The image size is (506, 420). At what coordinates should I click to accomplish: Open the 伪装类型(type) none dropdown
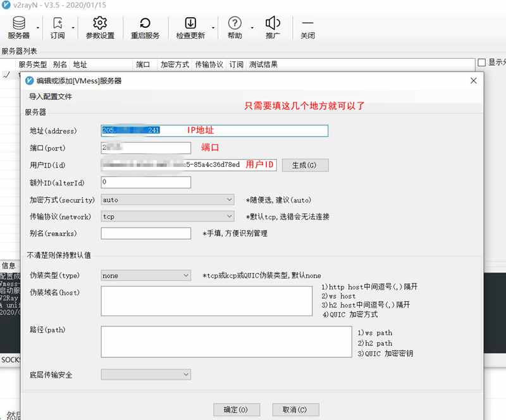pos(146,275)
